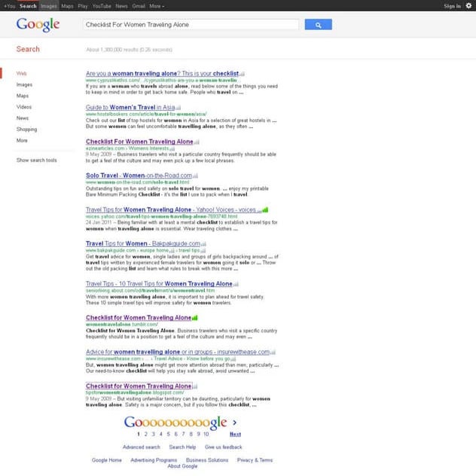Open Privacy & Terms footer link
476x476 pixels.
click(255, 460)
